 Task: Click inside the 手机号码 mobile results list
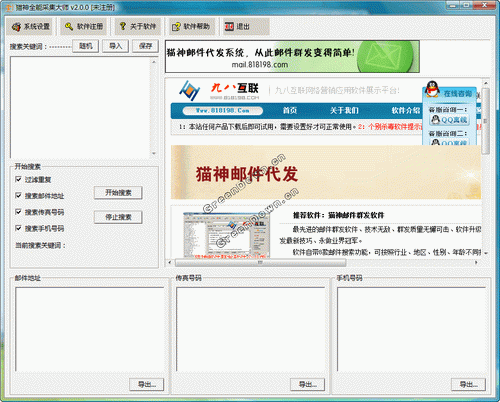pos(411,329)
